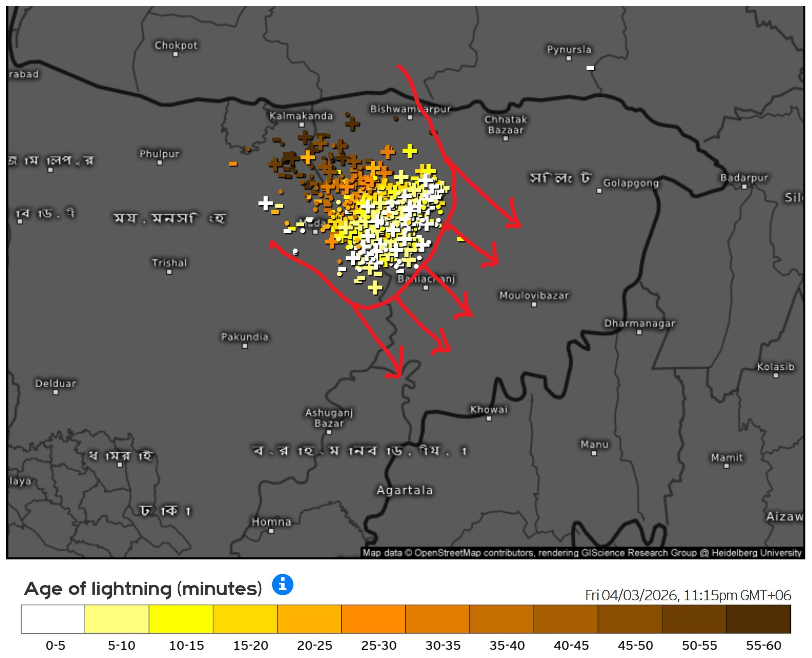
Task: Click the 5-10 minutes pale yellow swatch
Action: [x=117, y=619]
